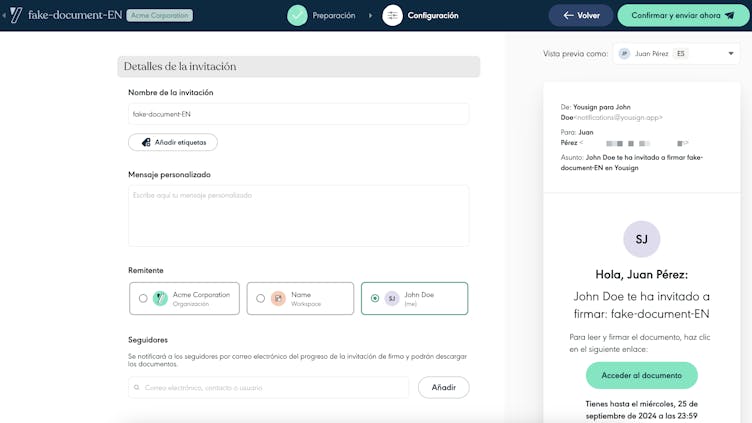
Task: Select Acme Corporation as sender radio
Action: (143, 298)
